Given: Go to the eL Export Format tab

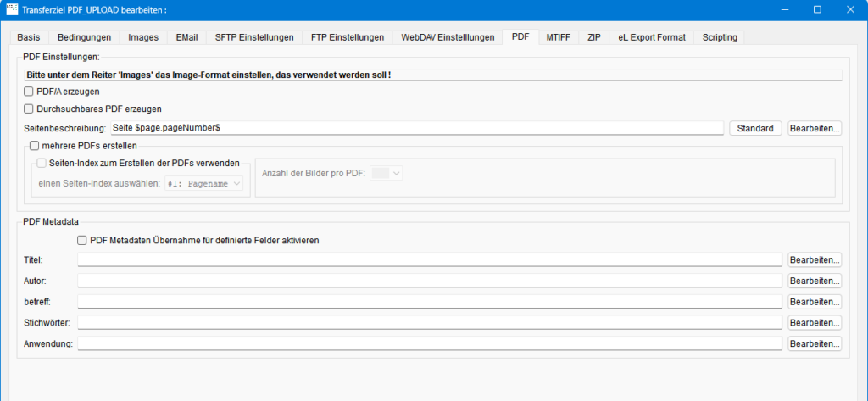Looking at the screenshot, I should click(x=647, y=37).
